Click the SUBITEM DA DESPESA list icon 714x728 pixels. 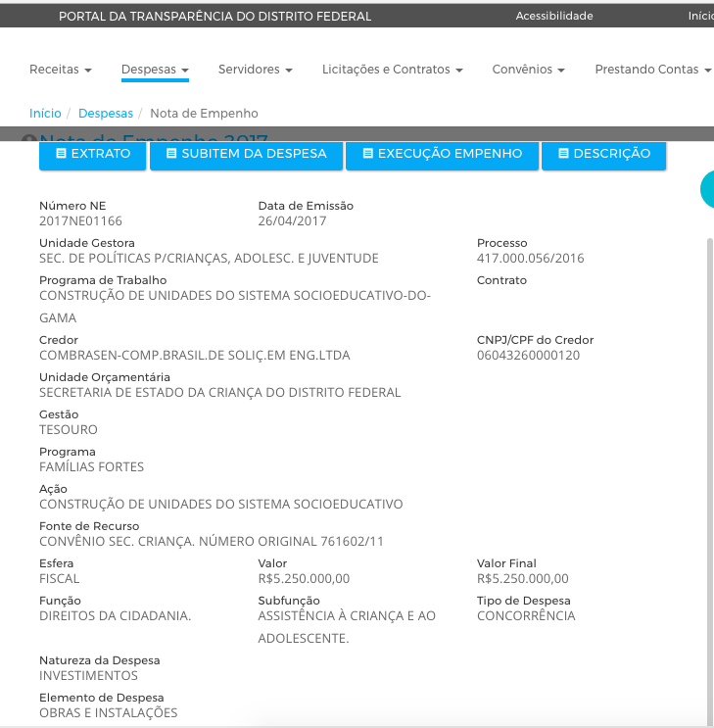171,154
